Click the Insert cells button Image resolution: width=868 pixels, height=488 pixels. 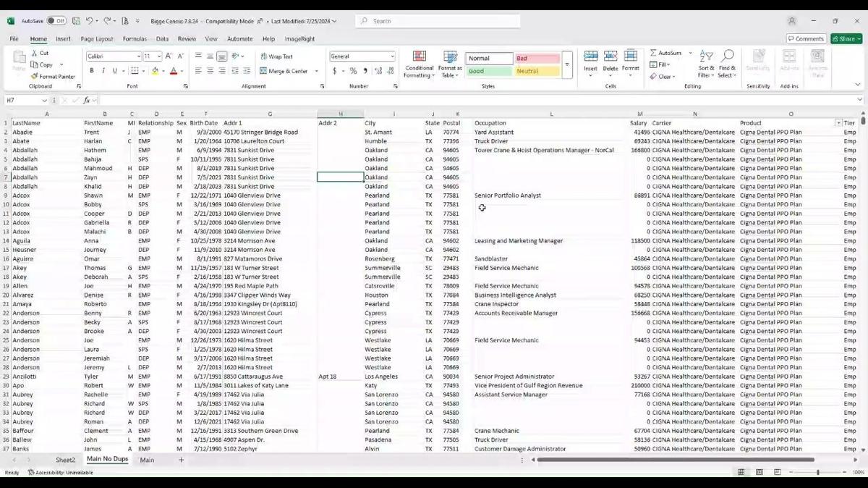pyautogui.click(x=590, y=63)
